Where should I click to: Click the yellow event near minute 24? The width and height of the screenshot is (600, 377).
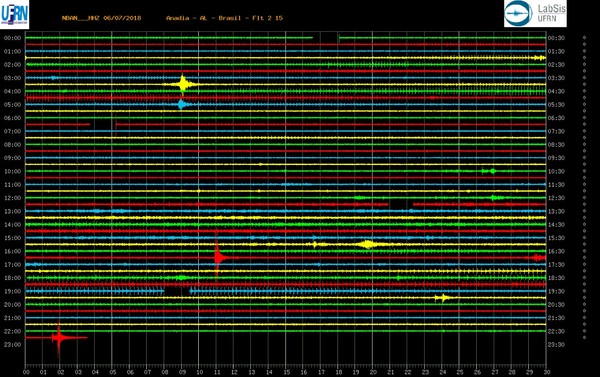(x=443, y=297)
